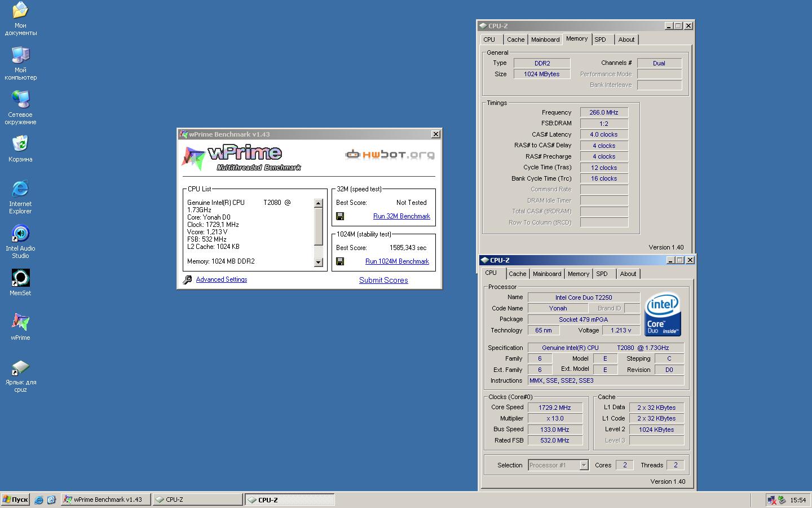Open the Cache tab in the lower CPU-Z window
This screenshot has width=812, height=508.
point(518,274)
